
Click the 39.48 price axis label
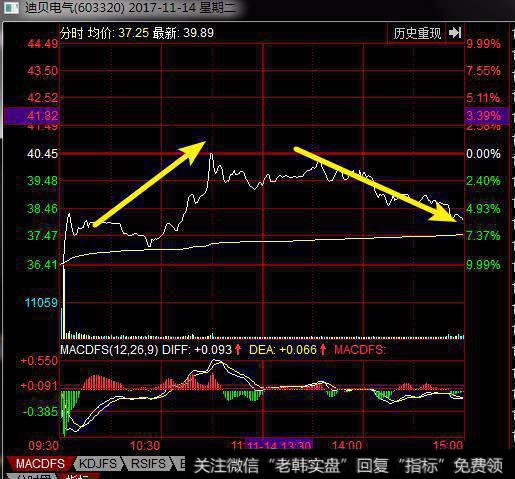[42, 181]
